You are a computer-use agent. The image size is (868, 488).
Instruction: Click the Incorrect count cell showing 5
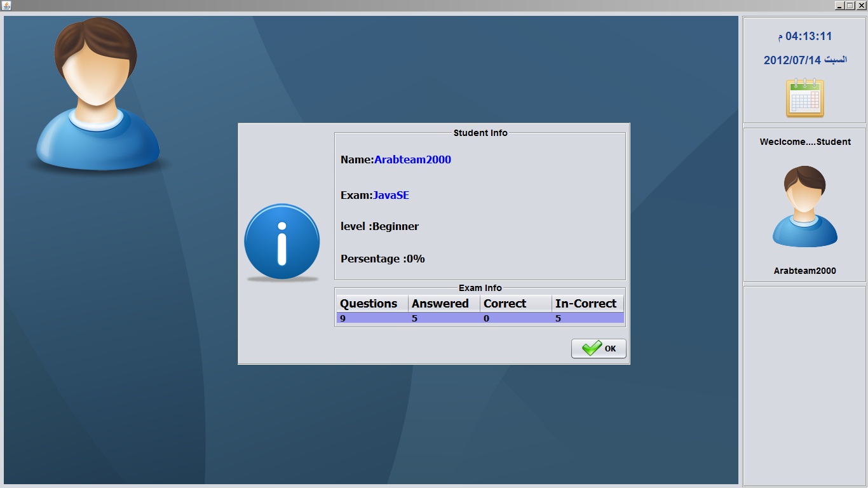click(x=588, y=318)
